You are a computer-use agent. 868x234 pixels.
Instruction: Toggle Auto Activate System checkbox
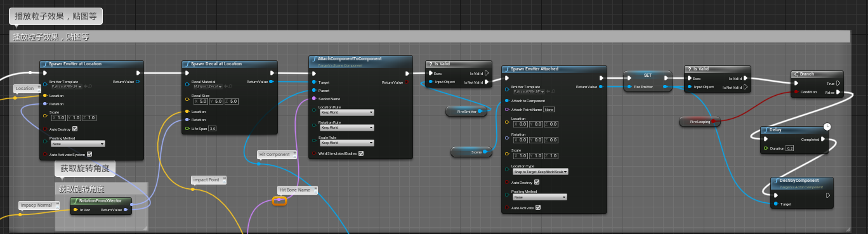(89, 153)
